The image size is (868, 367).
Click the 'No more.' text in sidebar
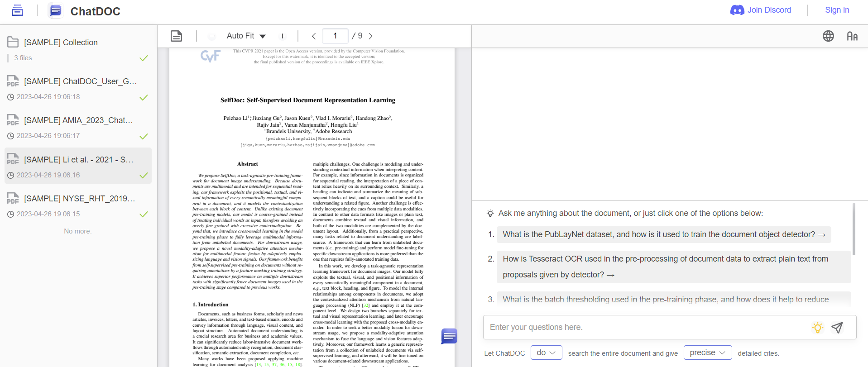tap(77, 231)
